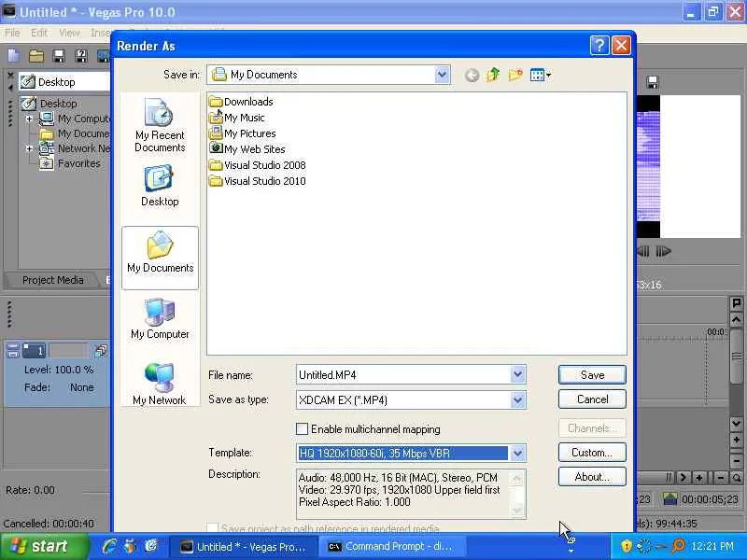The height and width of the screenshot is (560, 747).
Task: Click the help question icon in Vegas toolbar
Action: [x=81, y=56]
